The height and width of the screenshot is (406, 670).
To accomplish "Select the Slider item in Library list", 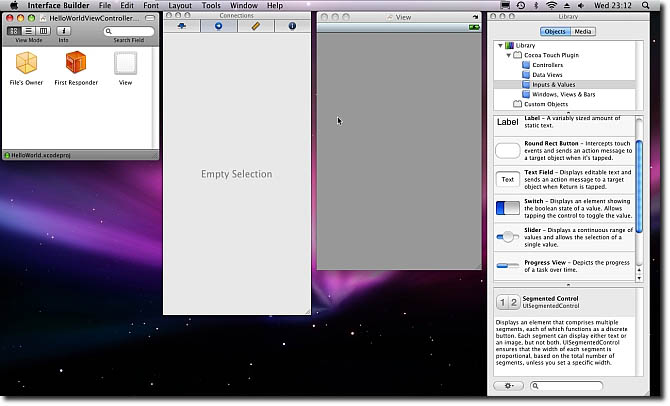I will coord(508,236).
